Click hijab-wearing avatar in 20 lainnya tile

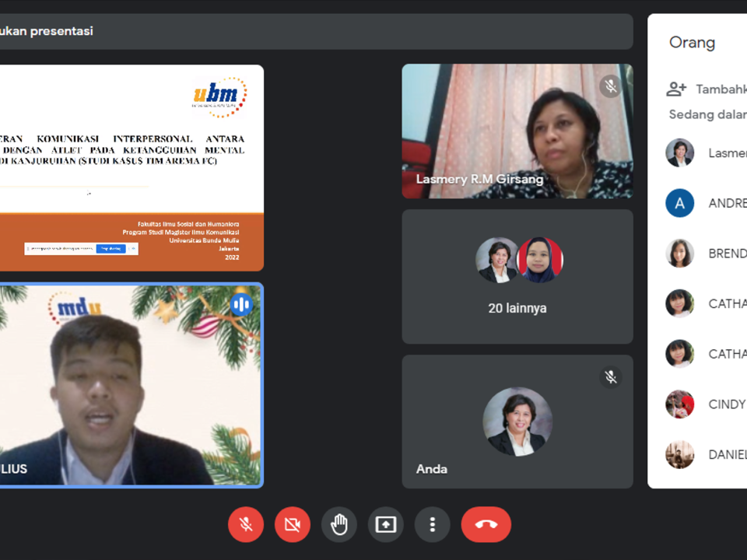coord(540,260)
